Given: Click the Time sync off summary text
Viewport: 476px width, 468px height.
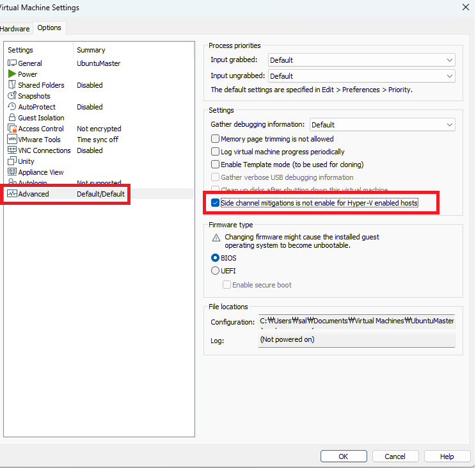Looking at the screenshot, I should 97,140.
